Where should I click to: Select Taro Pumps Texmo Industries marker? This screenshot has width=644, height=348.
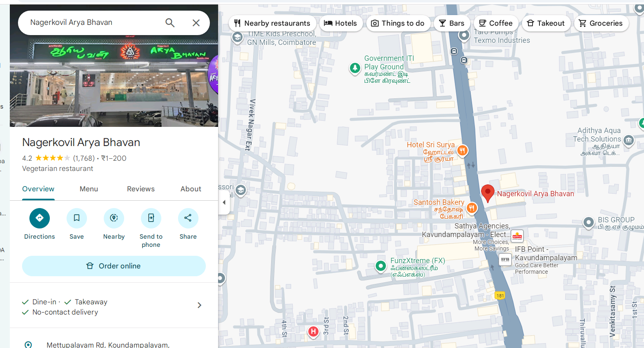pos(464,35)
